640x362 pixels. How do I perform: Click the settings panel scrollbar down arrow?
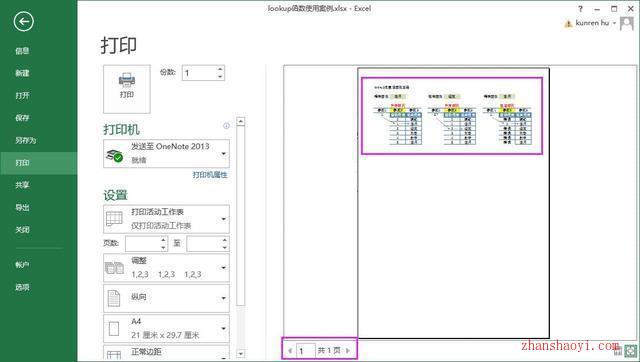tap(240, 354)
